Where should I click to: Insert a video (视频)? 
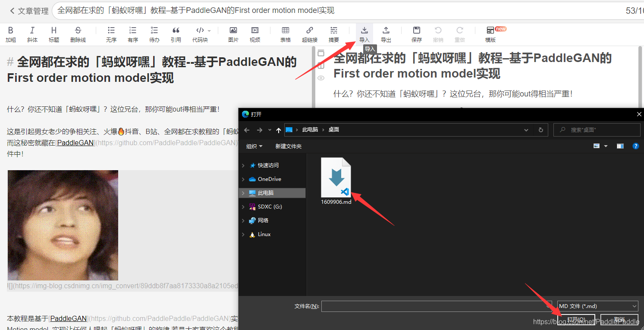255,34
